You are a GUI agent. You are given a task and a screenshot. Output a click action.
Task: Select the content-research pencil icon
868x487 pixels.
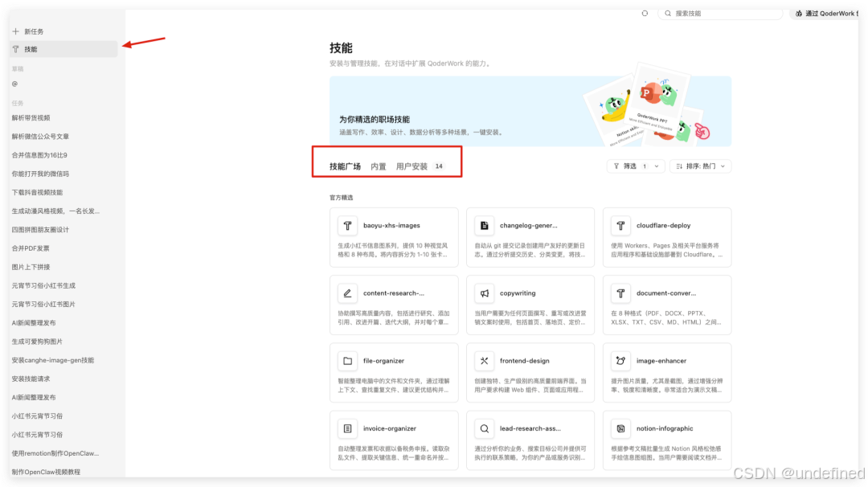347,293
